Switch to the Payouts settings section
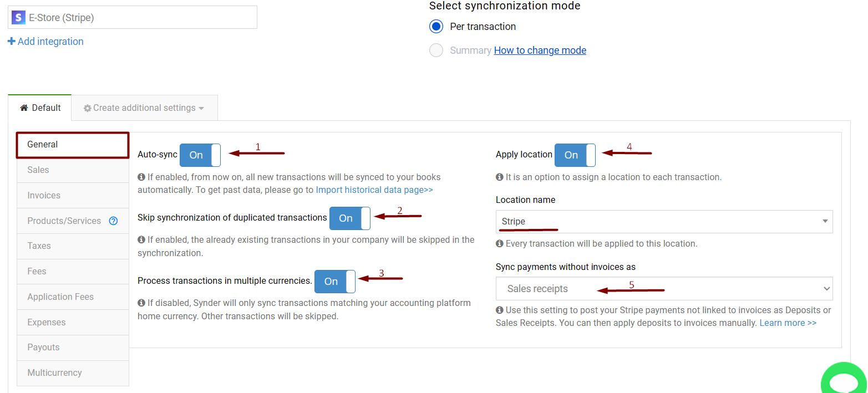Screen dimensions: 868x393 (43, 348)
